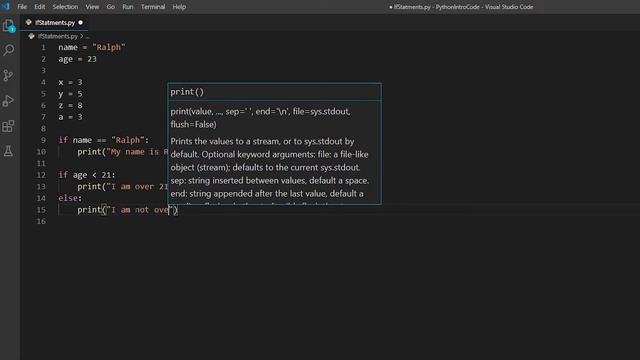
Task: Click the print(value, ..., sep=' ' signature text
Action: (260, 118)
